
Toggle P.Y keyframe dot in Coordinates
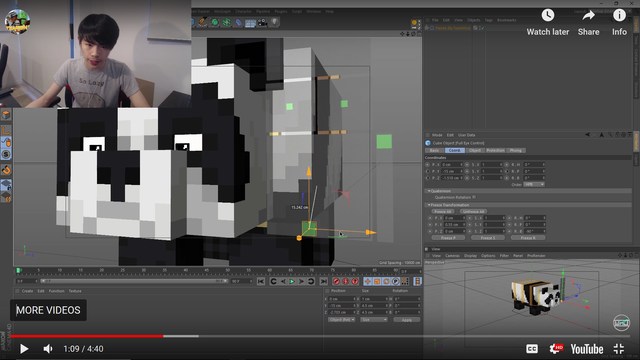pyautogui.click(x=427, y=171)
